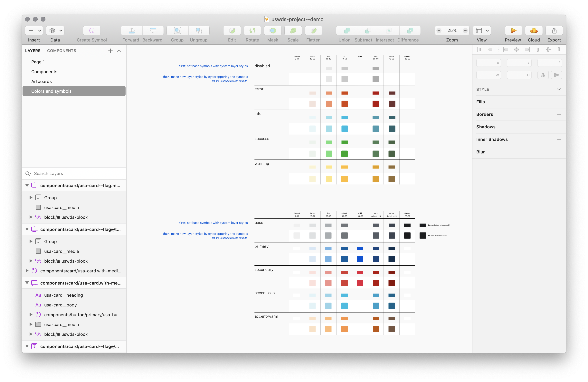
Task: Click the Preview play icon
Action: [513, 31]
